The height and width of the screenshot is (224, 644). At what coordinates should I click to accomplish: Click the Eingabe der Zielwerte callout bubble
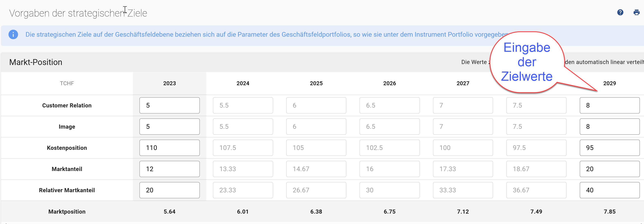click(527, 62)
